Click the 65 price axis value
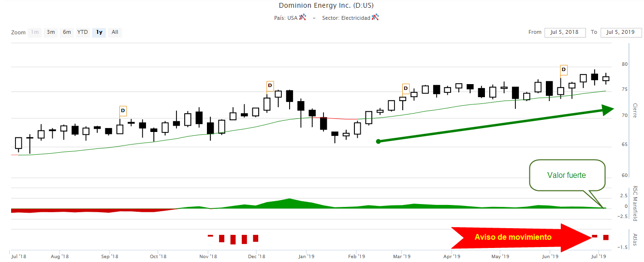Image resolution: width=644 pixels, height=262 pixels. 625,144
